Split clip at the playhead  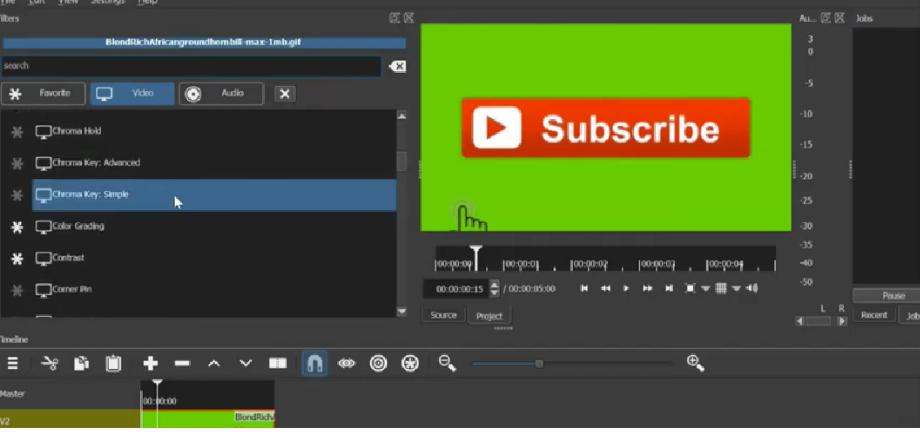[278, 364]
